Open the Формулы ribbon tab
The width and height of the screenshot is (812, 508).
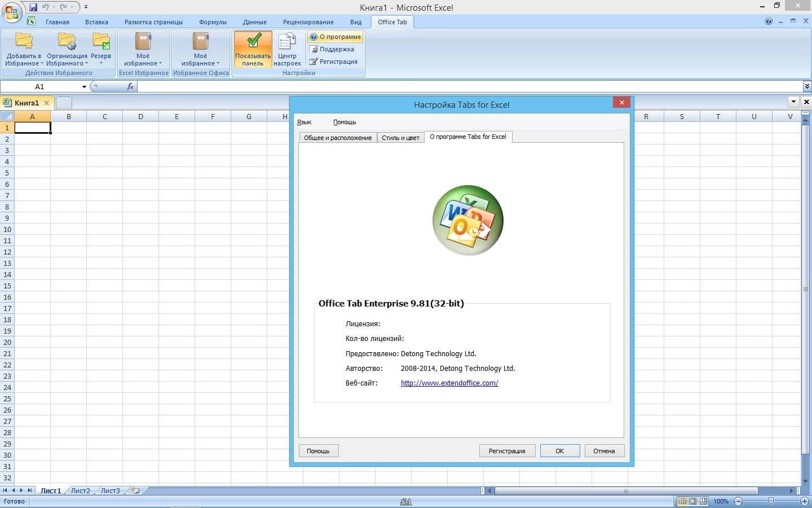[213, 22]
